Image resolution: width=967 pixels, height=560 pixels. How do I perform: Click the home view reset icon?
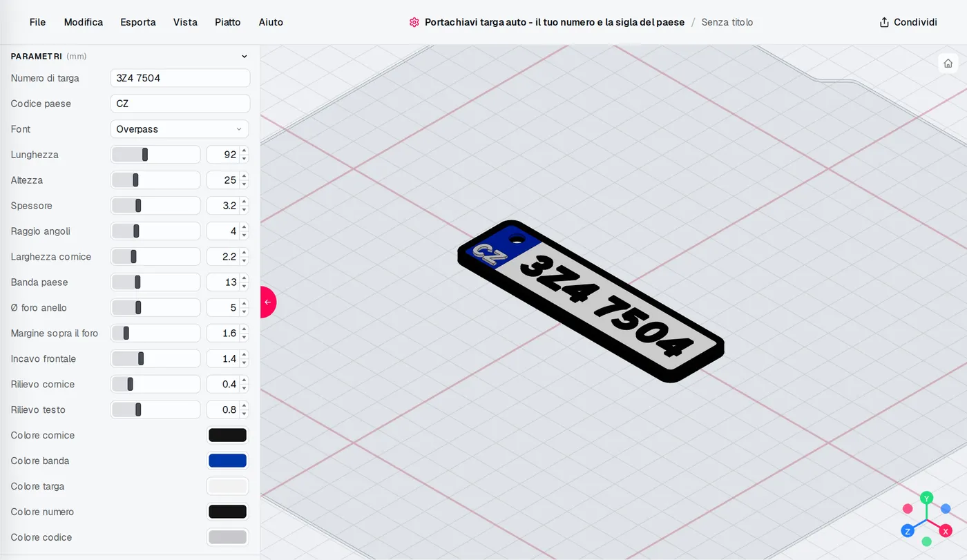click(948, 63)
